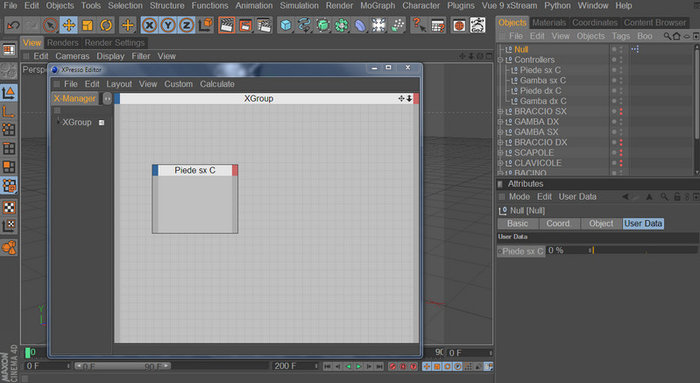The height and width of the screenshot is (383, 700).
Task: Open the HyperNURBS generator icon
Action: (x=323, y=25)
